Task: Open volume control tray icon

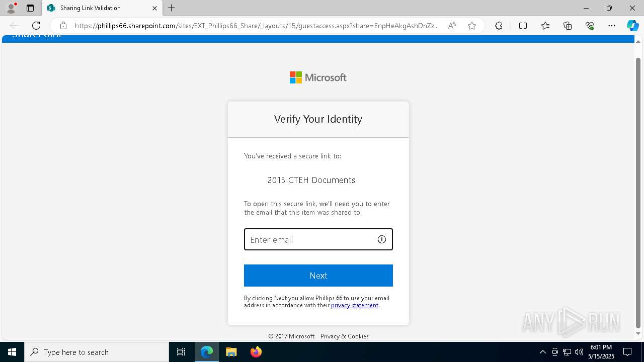Action: click(579, 352)
